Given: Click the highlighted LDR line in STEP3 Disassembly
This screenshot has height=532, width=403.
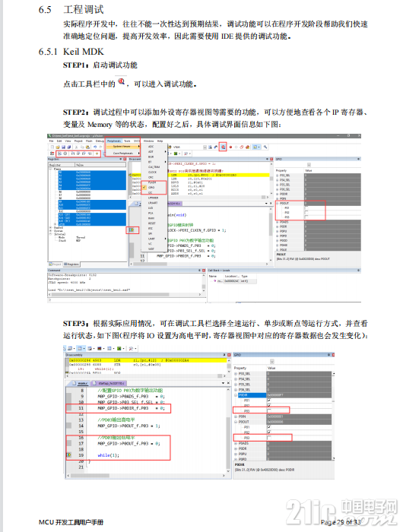Looking at the screenshot, I should point(148,360).
